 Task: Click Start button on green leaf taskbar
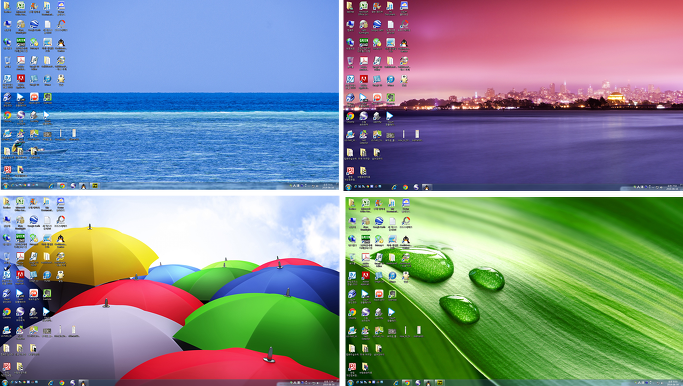350,383
